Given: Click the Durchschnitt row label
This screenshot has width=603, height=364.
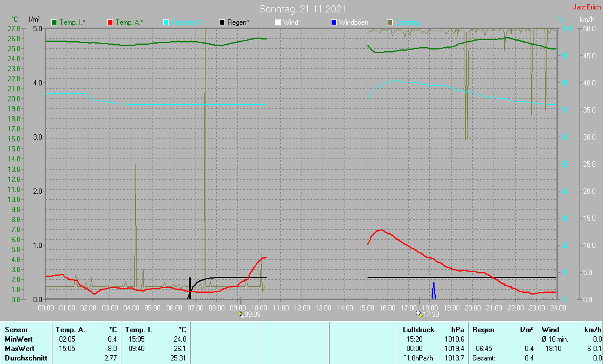Looking at the screenshot, I should (x=26, y=358).
